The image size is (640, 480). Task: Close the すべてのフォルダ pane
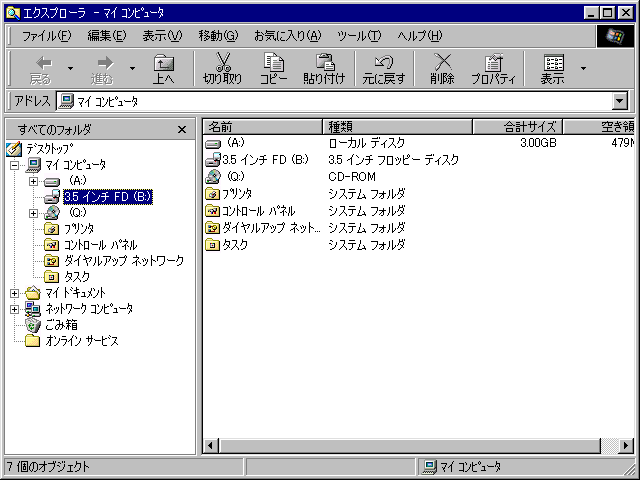tap(182, 130)
